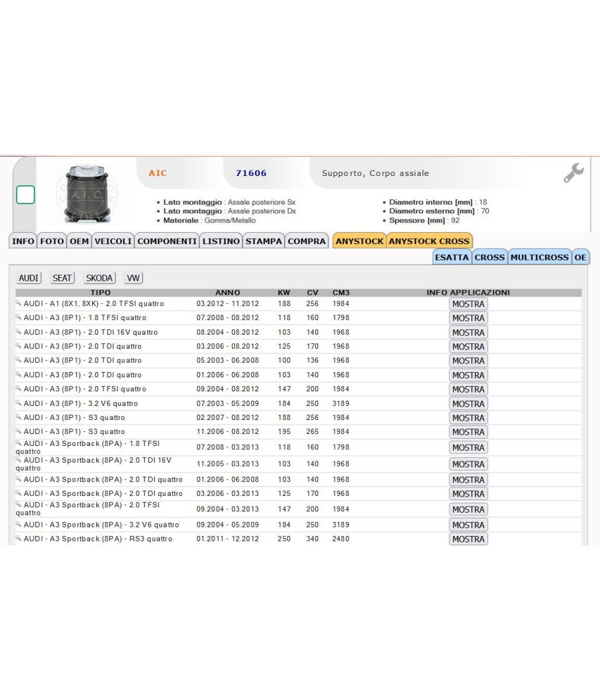Open the ANYSTOCK tab
The height and width of the screenshot is (700, 600).
pyautogui.click(x=359, y=241)
